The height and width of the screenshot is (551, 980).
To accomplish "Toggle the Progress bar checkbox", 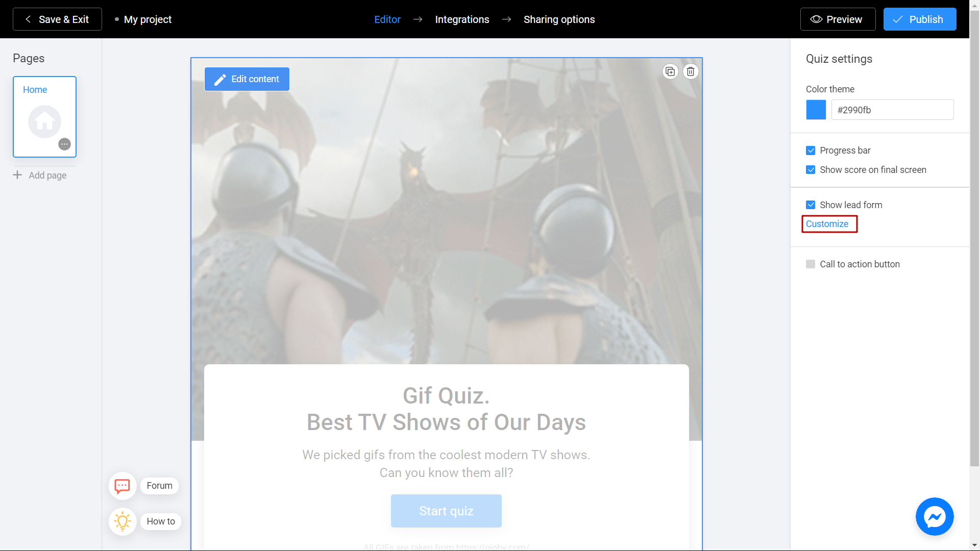I will pos(811,150).
